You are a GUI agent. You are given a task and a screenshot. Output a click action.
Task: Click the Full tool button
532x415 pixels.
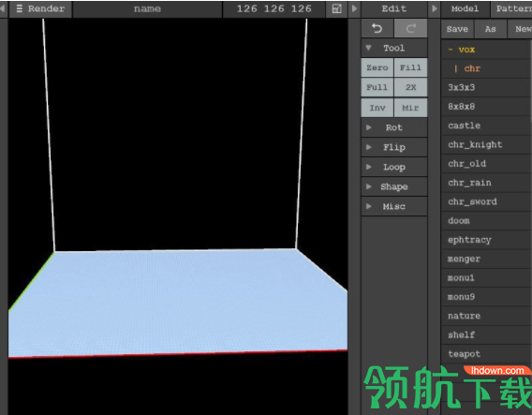377,87
